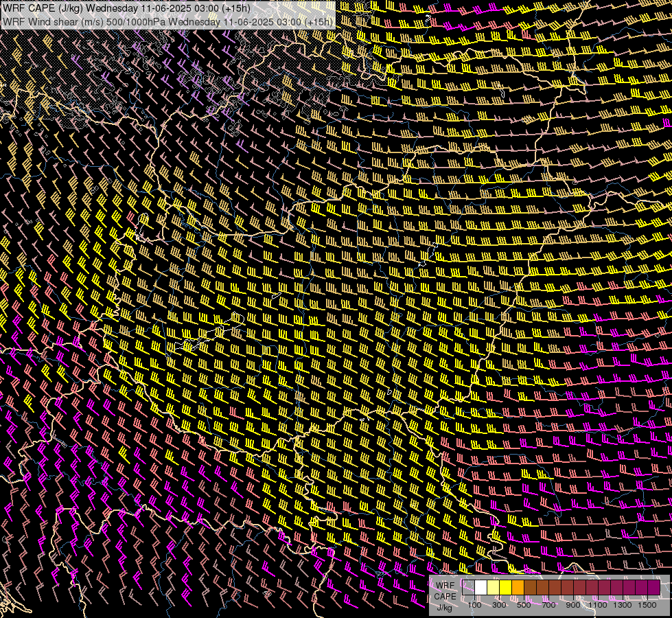672x618 pixels.
Task: Select the orange legend swatch
Action: pyautogui.click(x=518, y=587)
